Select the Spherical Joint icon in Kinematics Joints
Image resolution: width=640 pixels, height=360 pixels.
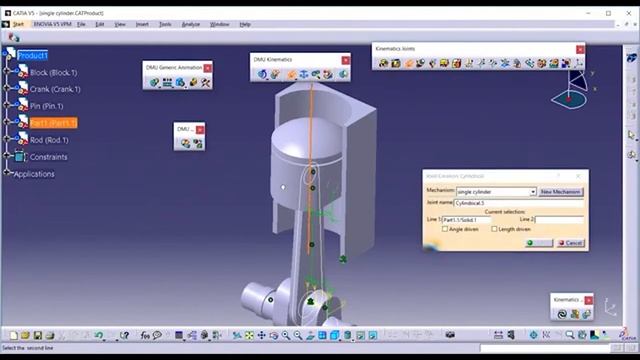(432, 63)
